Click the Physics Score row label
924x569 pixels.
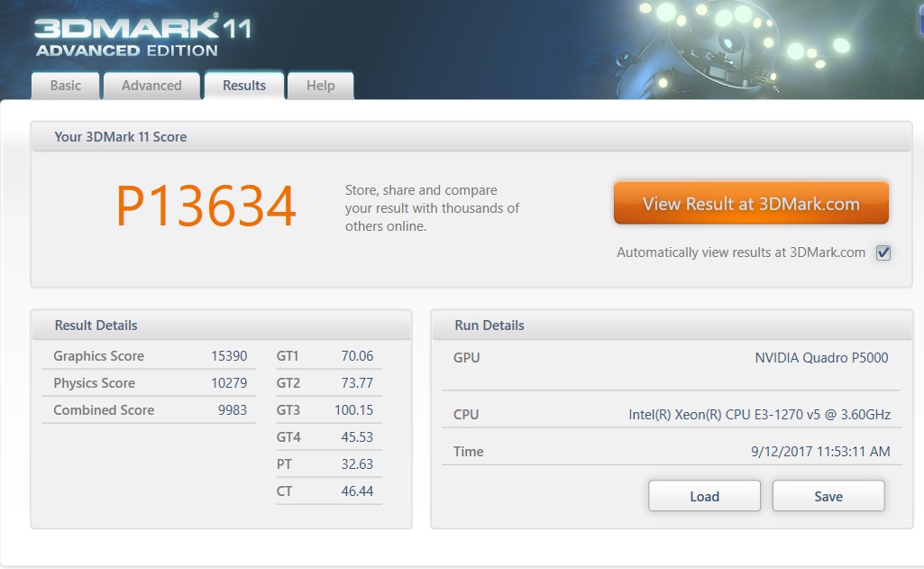click(94, 383)
